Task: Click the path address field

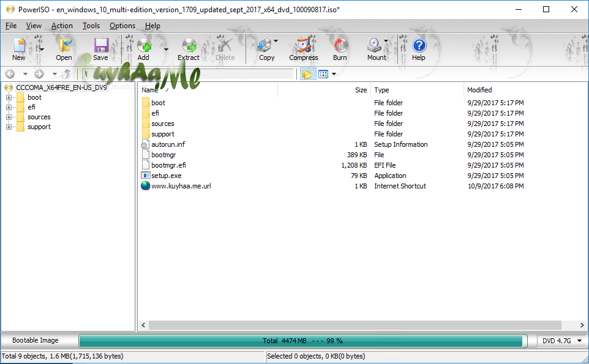Action: pos(187,74)
